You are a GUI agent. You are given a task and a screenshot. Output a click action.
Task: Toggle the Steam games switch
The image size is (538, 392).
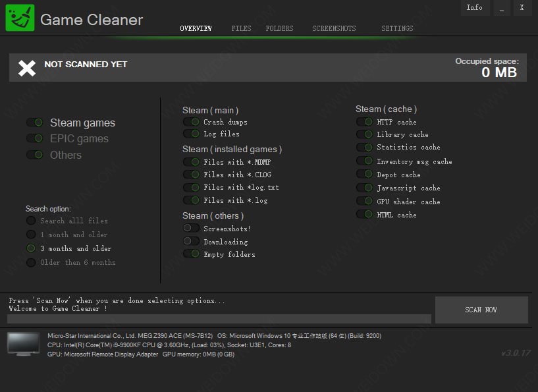point(35,123)
